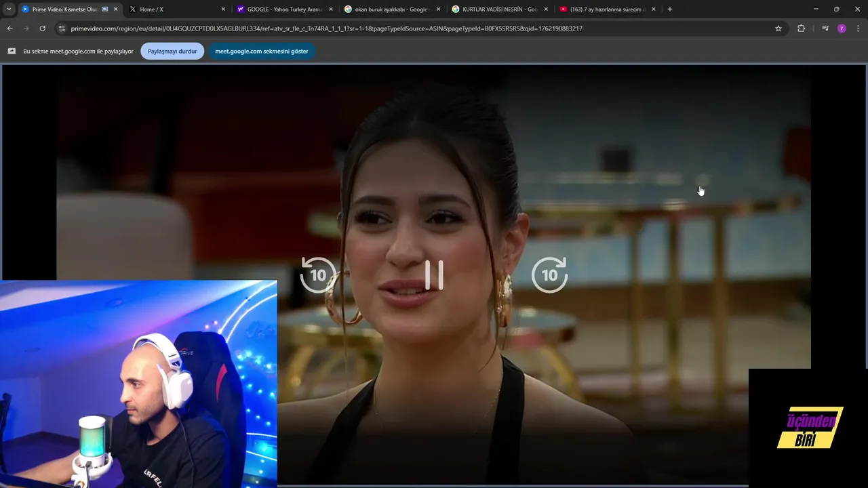Image resolution: width=868 pixels, height=488 pixels.
Task: Go forward to the next page
Action: pos(26,28)
